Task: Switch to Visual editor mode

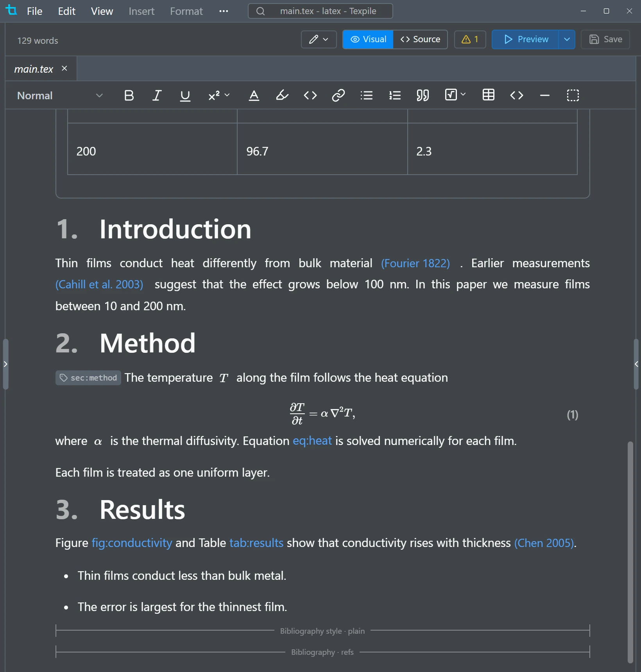Action: [368, 39]
